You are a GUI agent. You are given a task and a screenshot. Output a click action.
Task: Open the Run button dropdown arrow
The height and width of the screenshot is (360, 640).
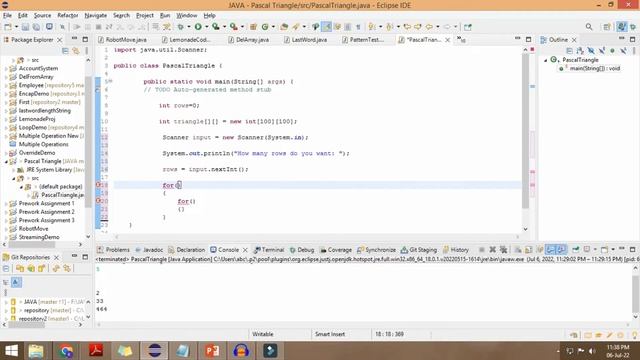[206, 27]
